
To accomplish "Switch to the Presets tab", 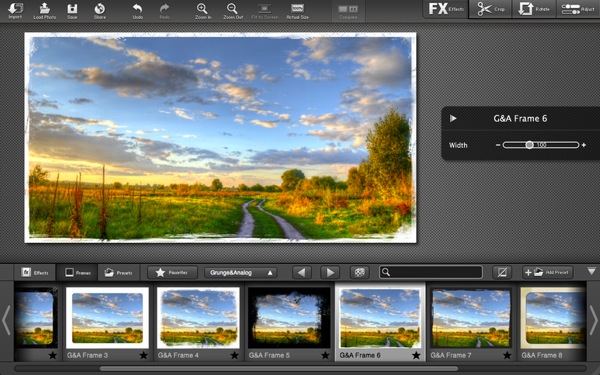I will [x=119, y=272].
